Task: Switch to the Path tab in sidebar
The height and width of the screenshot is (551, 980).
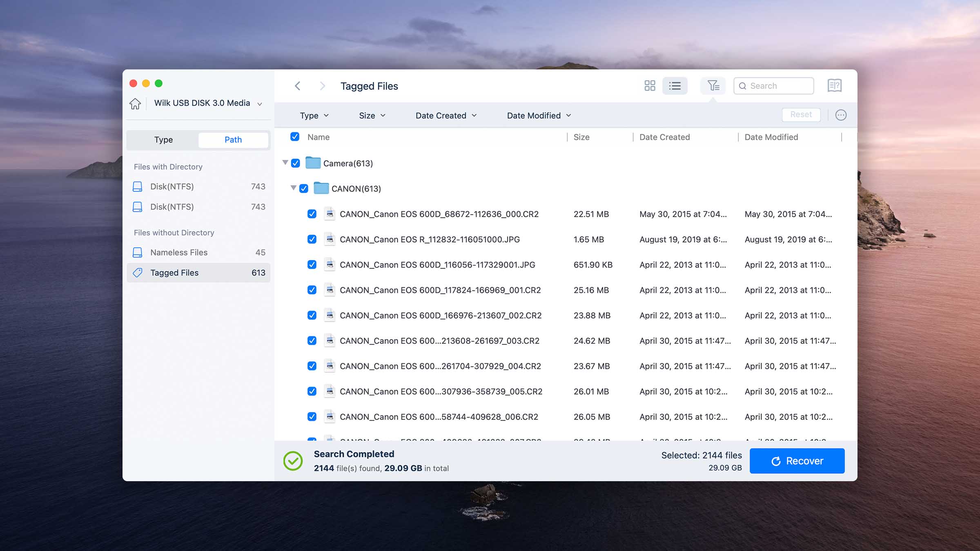Action: [x=233, y=140]
